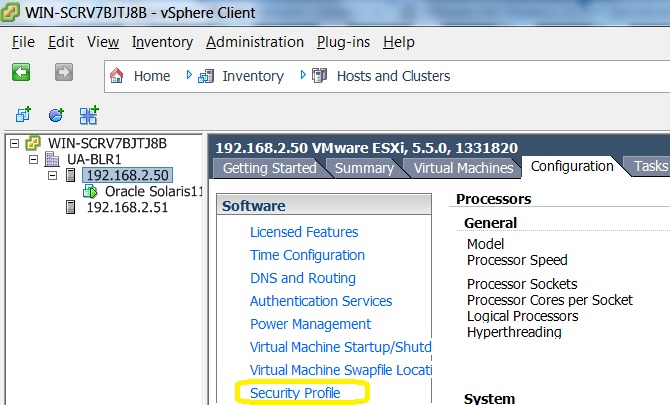Click the green Back navigation arrow
The height and width of the screenshot is (405, 670).
[x=21, y=72]
